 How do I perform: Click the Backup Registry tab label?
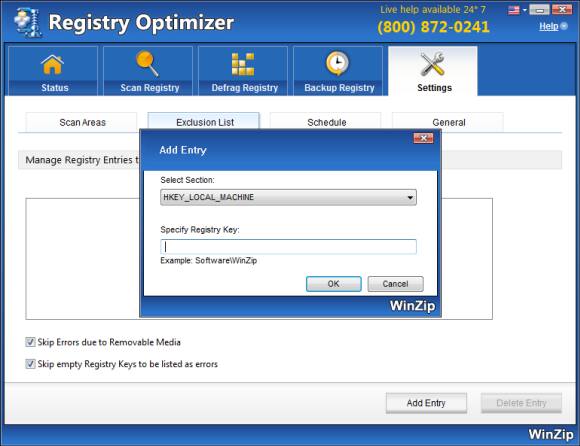click(339, 88)
